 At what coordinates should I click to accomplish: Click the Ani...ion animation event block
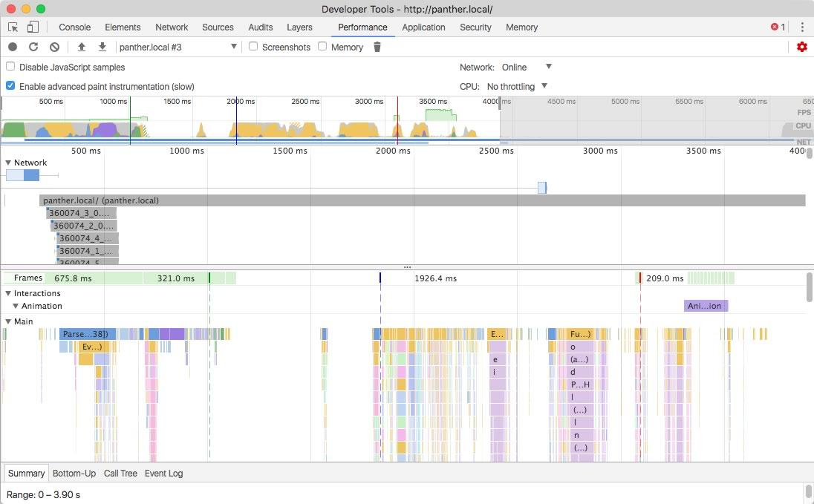[706, 306]
